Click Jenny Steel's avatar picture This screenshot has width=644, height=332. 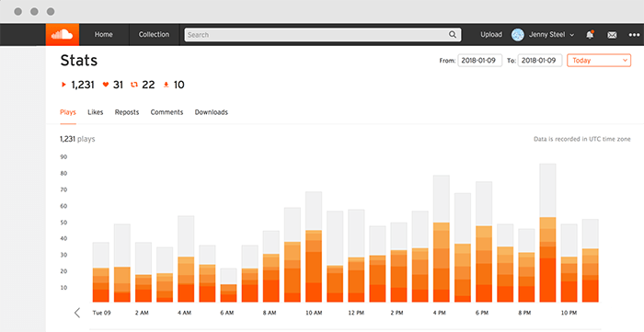[x=517, y=35]
